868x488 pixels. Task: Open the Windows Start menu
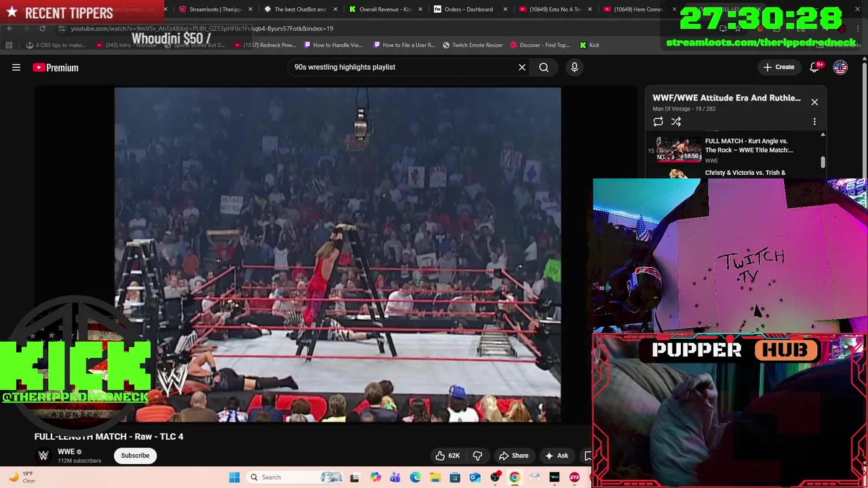pyautogui.click(x=234, y=477)
